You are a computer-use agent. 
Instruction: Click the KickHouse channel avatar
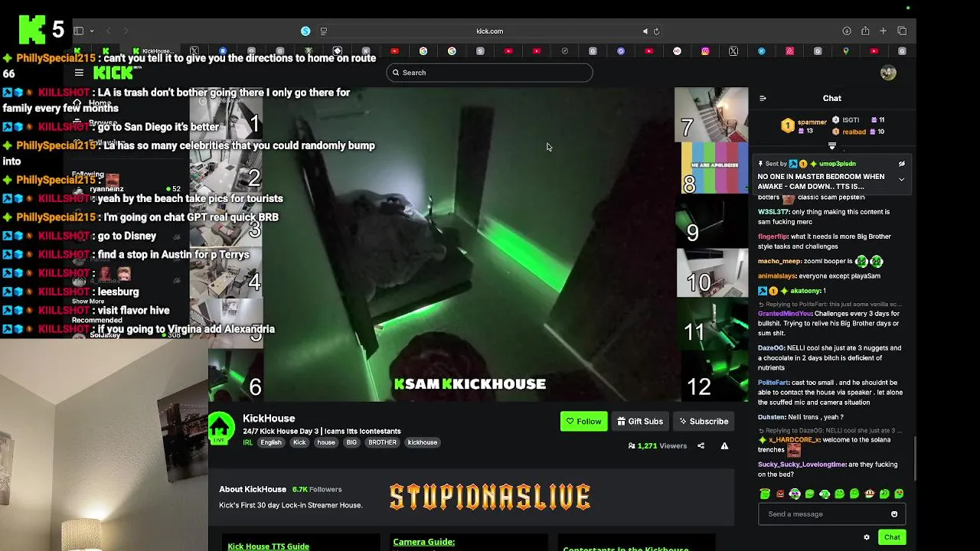point(222,428)
